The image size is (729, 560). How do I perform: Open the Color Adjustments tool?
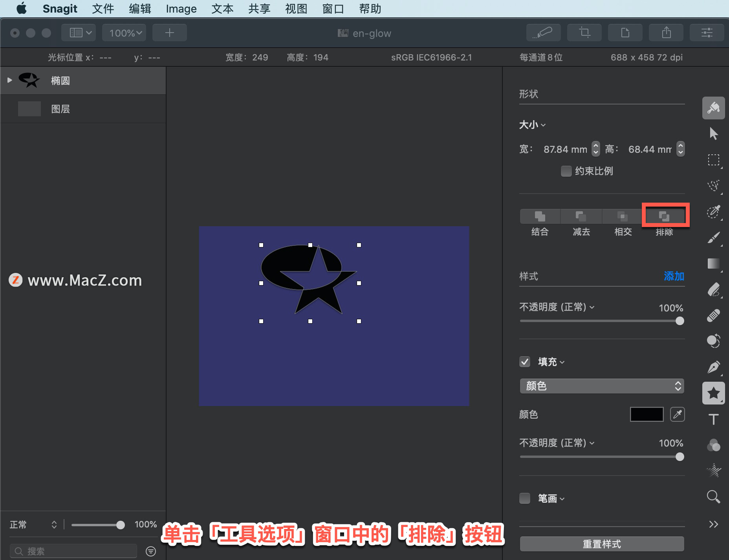tap(713, 445)
